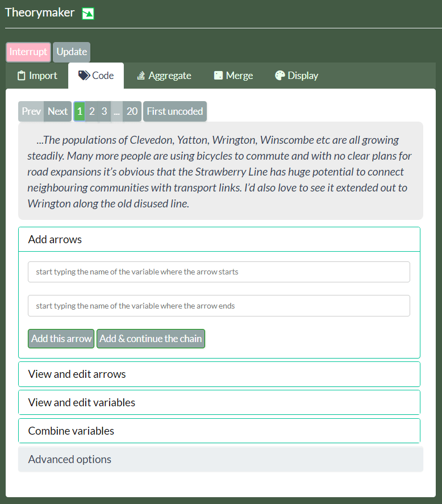The width and height of the screenshot is (442, 504).
Task: Click Add this arrow button
Action: (61, 339)
